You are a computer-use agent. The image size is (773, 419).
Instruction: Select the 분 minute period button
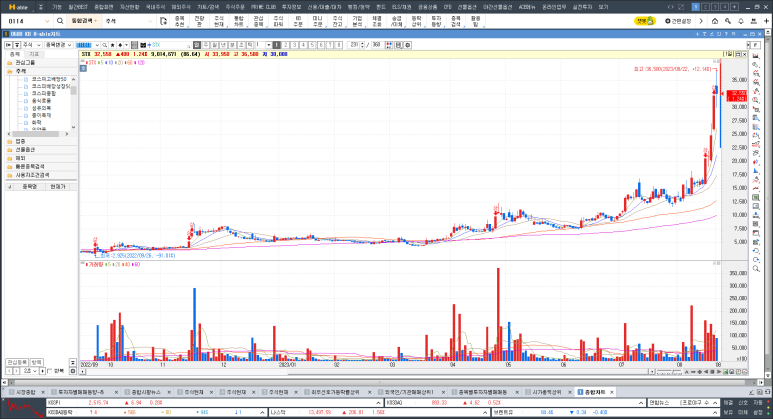tap(232, 45)
